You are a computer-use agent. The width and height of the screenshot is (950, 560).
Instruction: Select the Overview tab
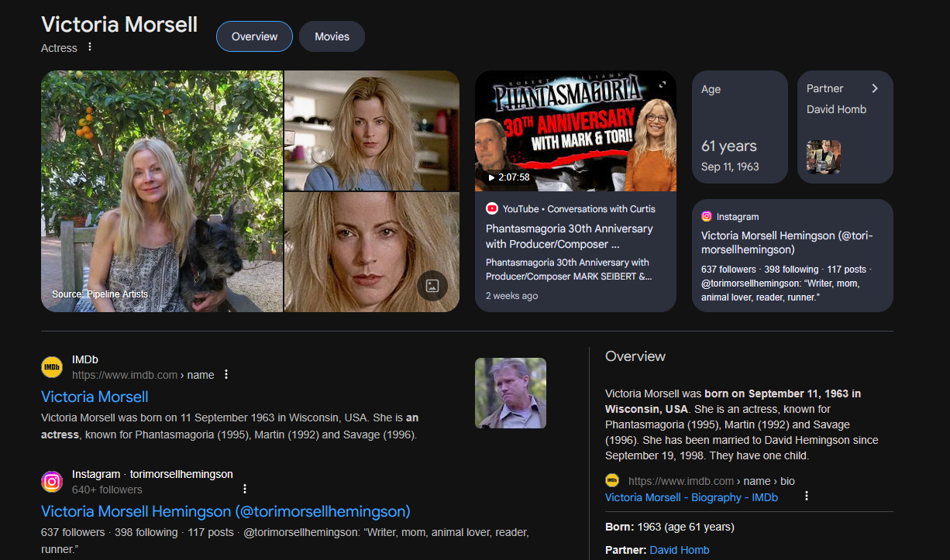click(254, 36)
